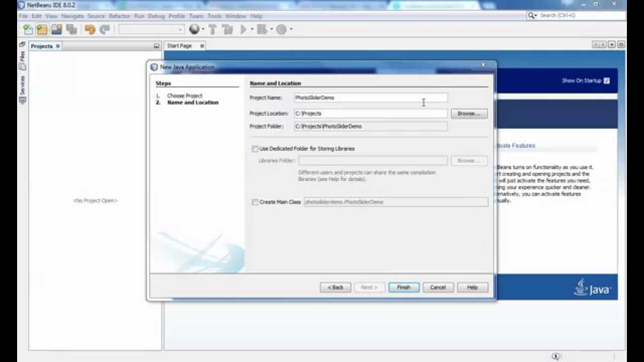Image resolution: width=644 pixels, height=362 pixels.
Task: Open the Debug menu
Action: tap(156, 16)
